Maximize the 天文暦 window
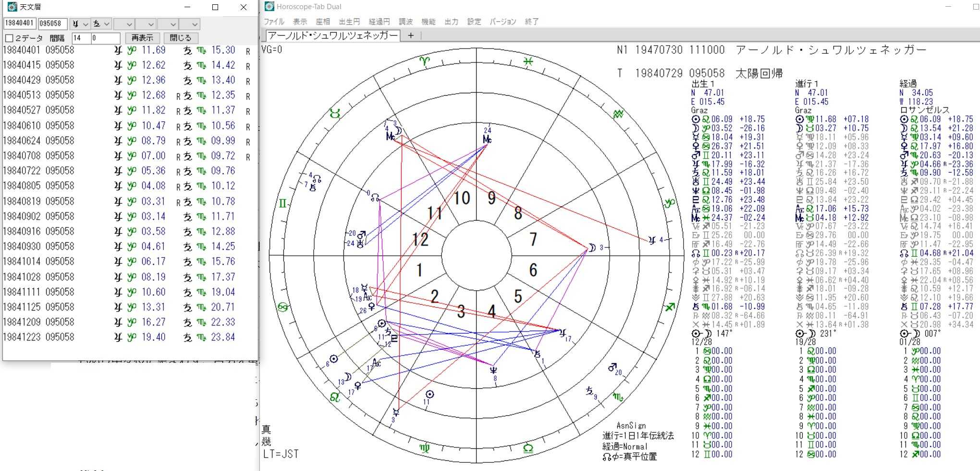The image size is (980, 471). [215, 7]
